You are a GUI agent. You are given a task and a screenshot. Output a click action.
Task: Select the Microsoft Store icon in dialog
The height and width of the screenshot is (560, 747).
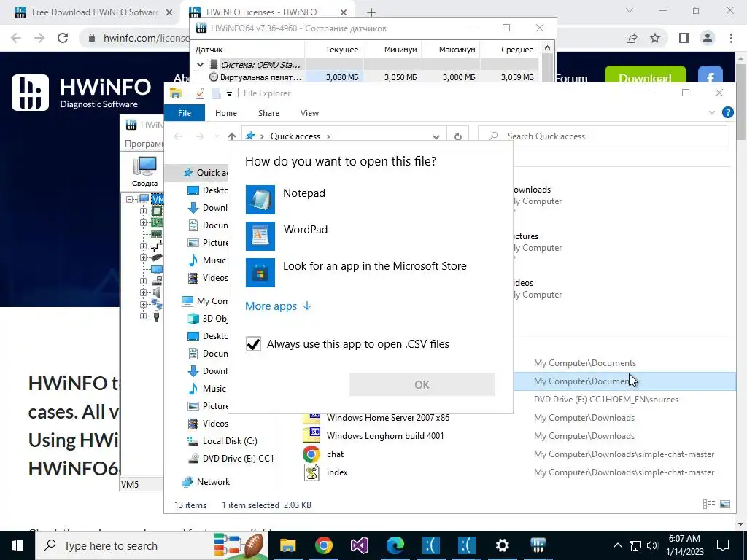click(x=260, y=273)
